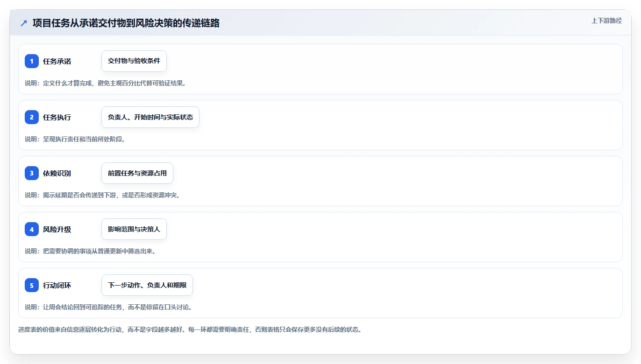Click the 依赖识别 step title
The image size is (641, 364).
click(57, 173)
